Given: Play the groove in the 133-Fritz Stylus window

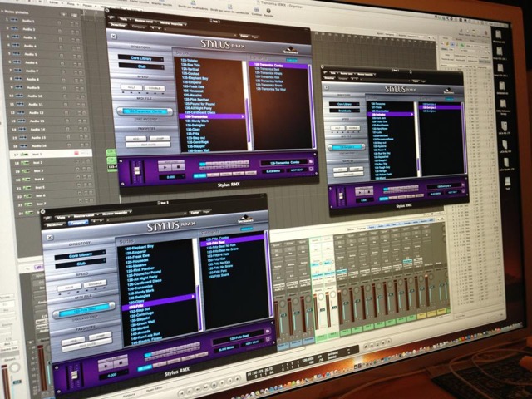Looking at the screenshot, I should click(x=106, y=366).
